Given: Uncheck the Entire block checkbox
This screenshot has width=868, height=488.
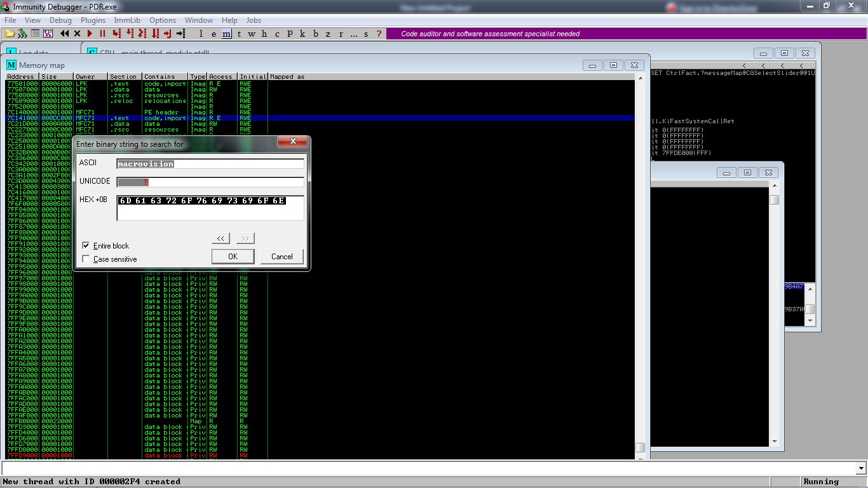Looking at the screenshot, I should click(x=86, y=245).
